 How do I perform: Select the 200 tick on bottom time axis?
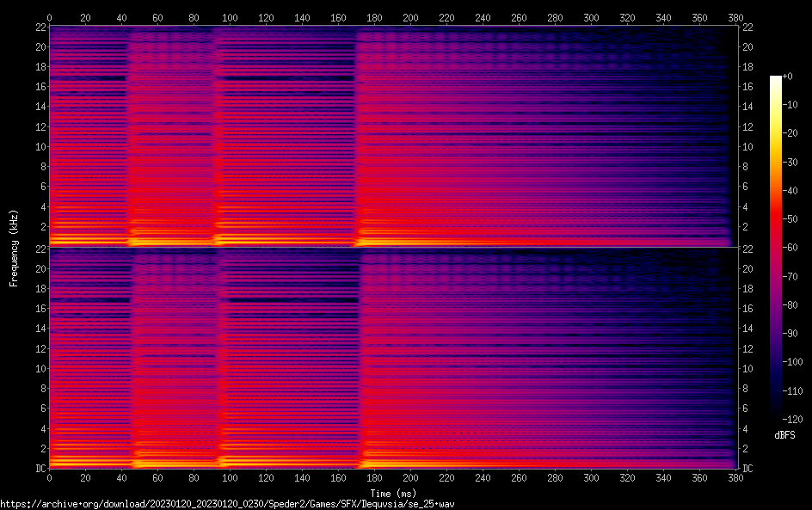click(x=410, y=478)
